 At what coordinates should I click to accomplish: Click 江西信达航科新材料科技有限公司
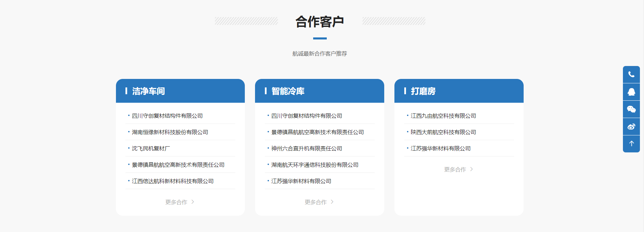(x=173, y=181)
